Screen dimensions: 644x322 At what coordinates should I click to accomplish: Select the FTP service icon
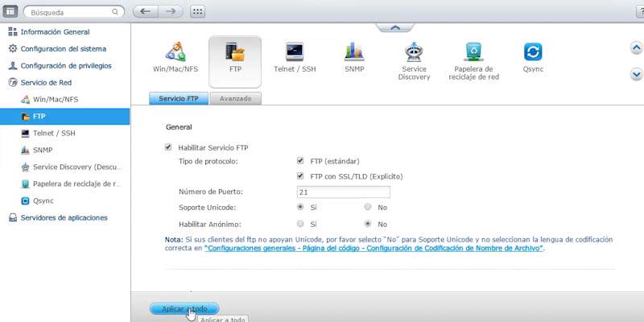pyautogui.click(x=235, y=62)
